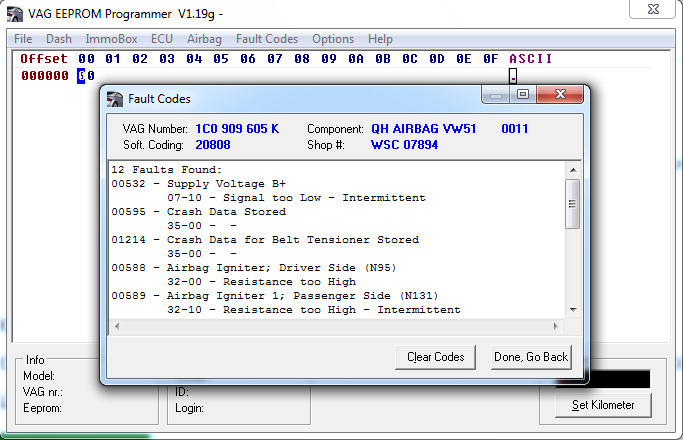Close the main programmer window
The height and width of the screenshot is (440, 683).
pos(654,9)
